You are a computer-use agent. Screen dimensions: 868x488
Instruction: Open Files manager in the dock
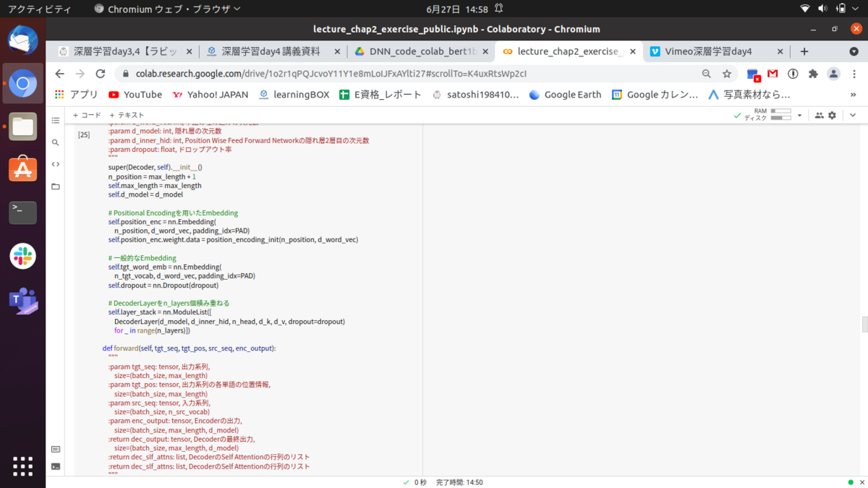tap(22, 127)
